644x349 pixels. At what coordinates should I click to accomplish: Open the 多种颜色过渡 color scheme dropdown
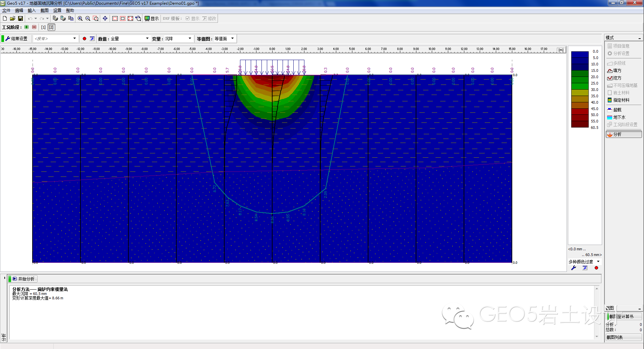[x=584, y=261]
